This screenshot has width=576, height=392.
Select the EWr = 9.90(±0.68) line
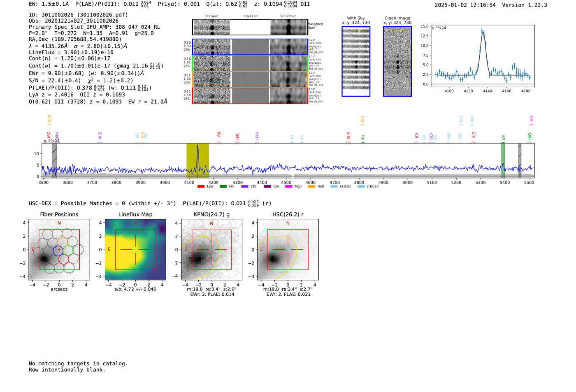click(x=86, y=73)
